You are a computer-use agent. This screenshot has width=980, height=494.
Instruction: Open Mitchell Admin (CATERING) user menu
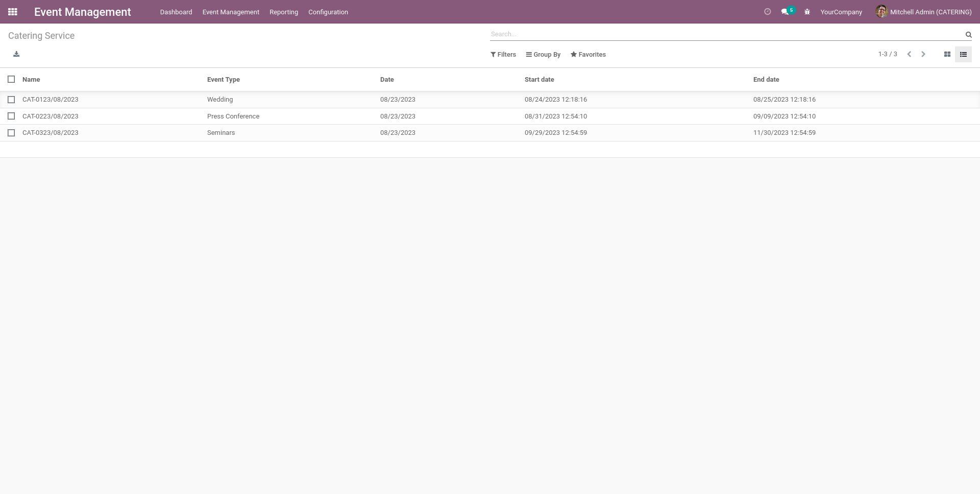click(923, 12)
